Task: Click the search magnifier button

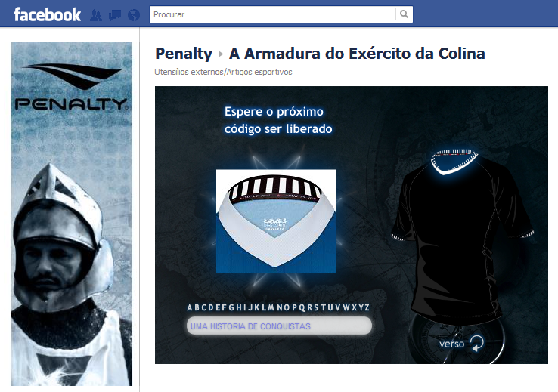Action: tap(404, 14)
